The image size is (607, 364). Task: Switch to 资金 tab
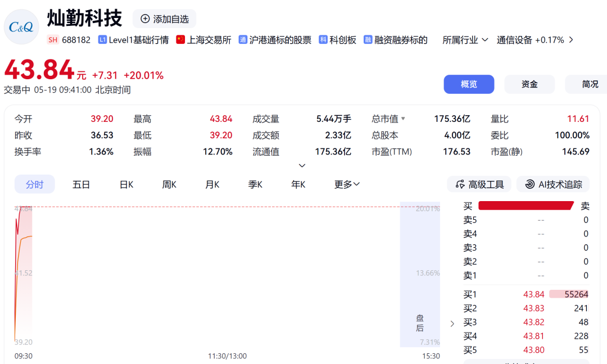pyautogui.click(x=529, y=84)
